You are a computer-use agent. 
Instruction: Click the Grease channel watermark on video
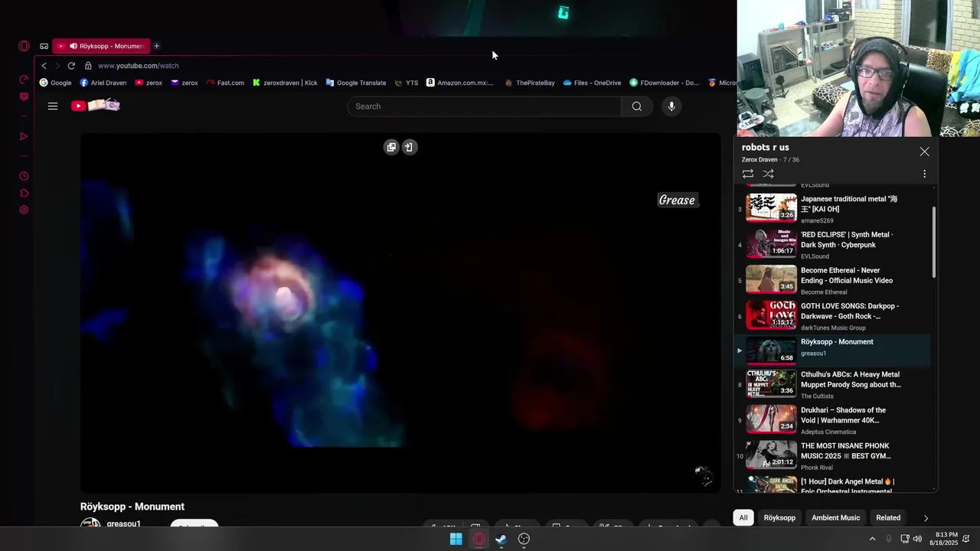point(678,201)
